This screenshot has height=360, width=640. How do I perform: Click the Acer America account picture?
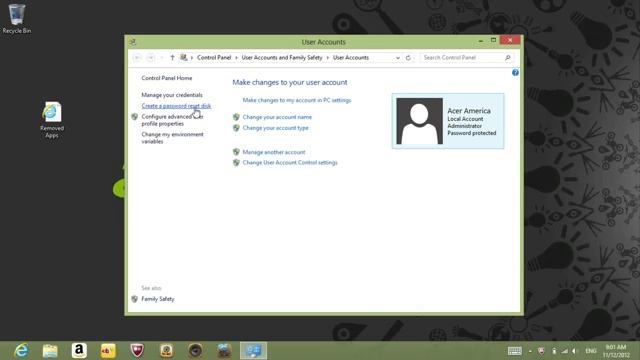tap(419, 121)
